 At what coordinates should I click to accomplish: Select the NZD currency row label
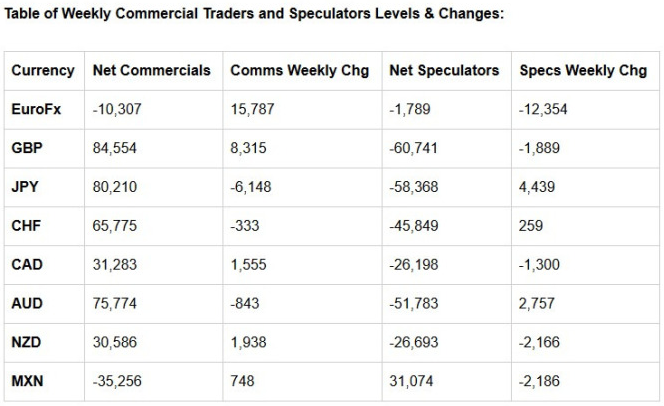pyautogui.click(x=26, y=342)
